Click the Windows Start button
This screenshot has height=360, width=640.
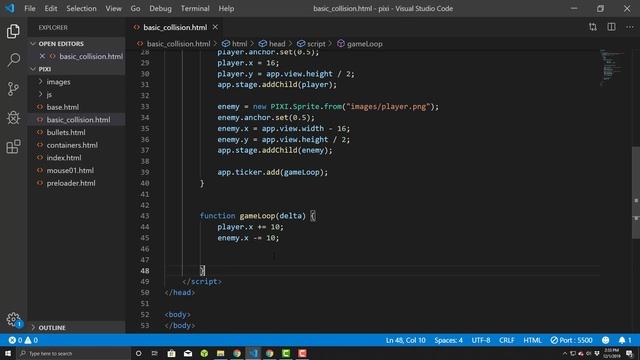[x=8, y=353]
